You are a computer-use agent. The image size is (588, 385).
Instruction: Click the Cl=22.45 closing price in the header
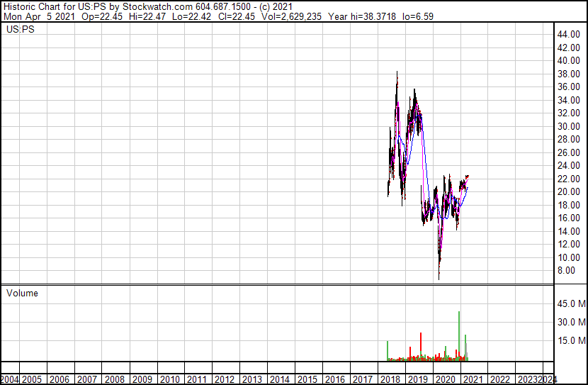236,16
